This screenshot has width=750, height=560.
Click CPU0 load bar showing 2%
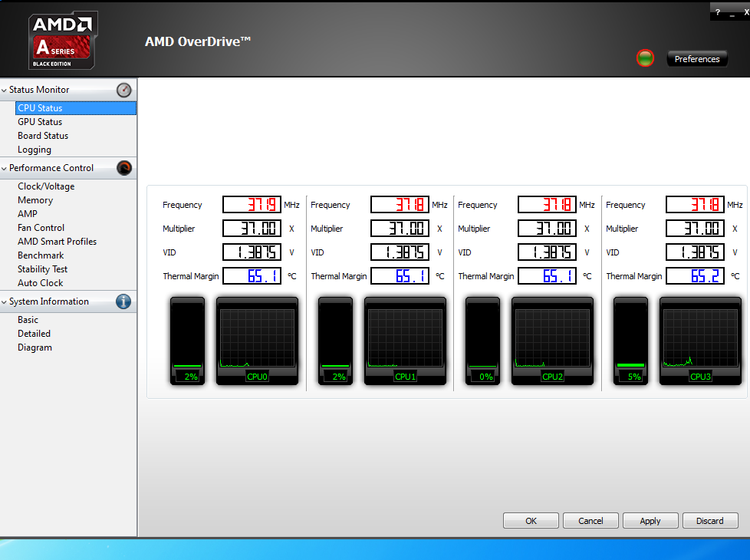pyautogui.click(x=187, y=341)
